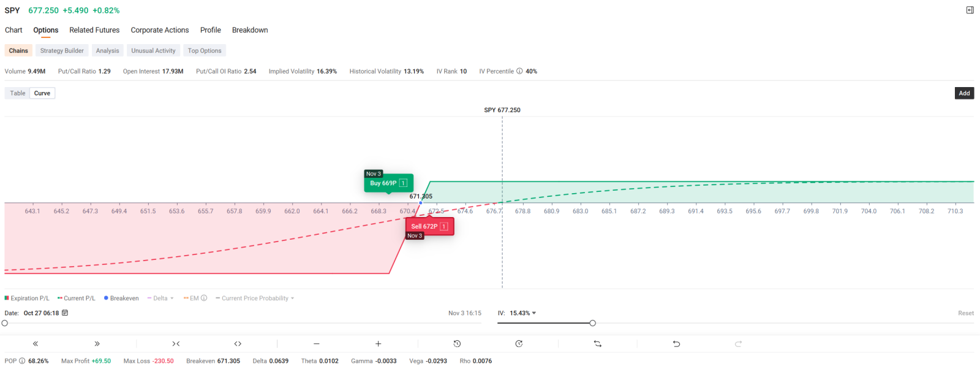
Task: Open the IV 15.43% dropdown
Action: (x=523, y=313)
